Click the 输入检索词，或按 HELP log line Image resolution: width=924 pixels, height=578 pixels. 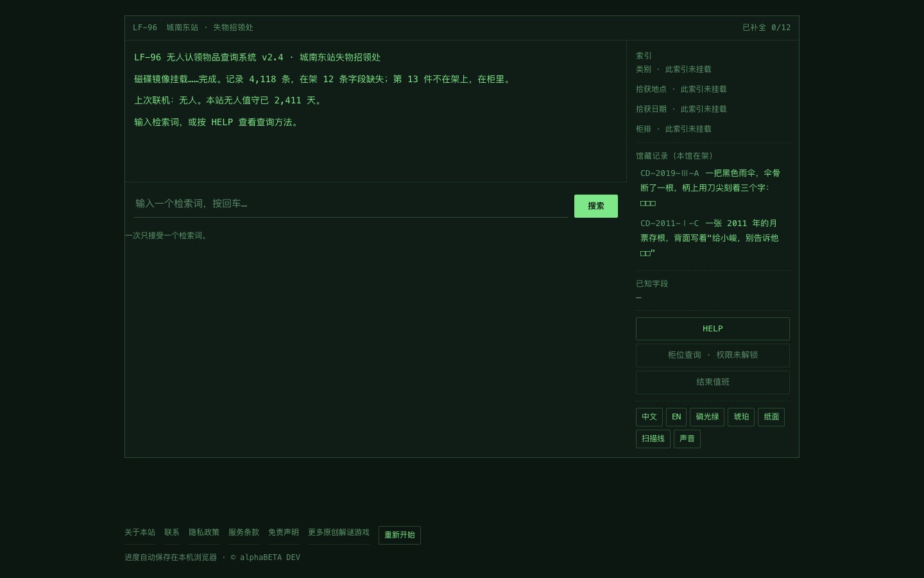coord(217,122)
